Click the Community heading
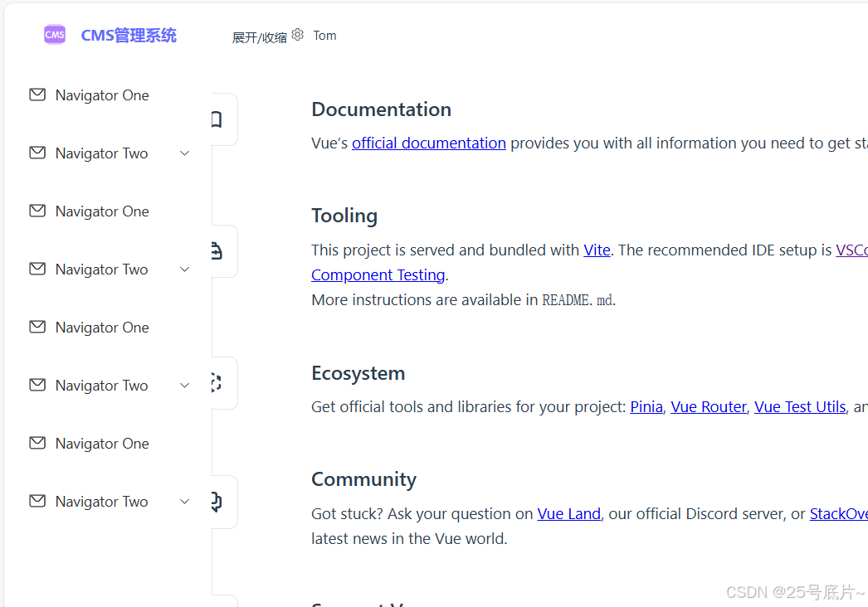Viewport: 868px width, 607px height. [x=363, y=480]
